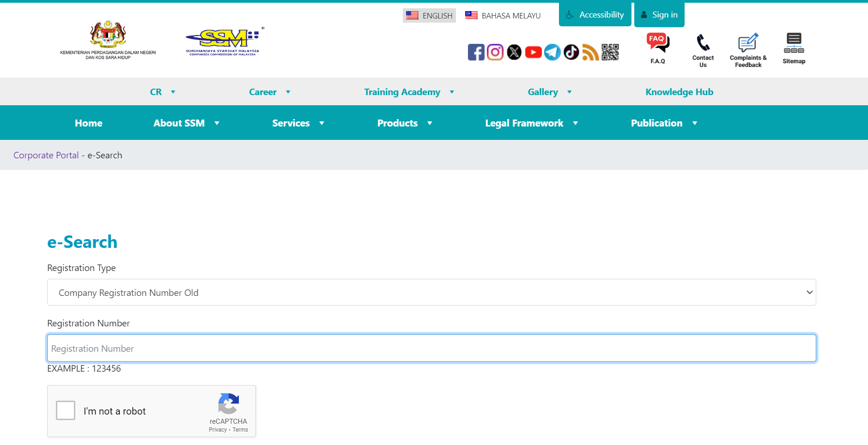868x445 pixels.
Task: Focus the Registration Number input field
Action: click(x=431, y=348)
